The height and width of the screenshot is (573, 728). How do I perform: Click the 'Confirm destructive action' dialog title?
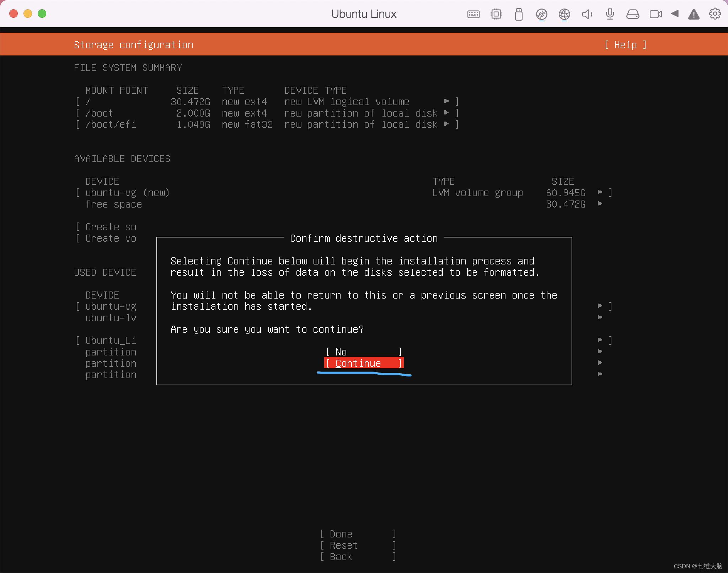[x=364, y=238]
